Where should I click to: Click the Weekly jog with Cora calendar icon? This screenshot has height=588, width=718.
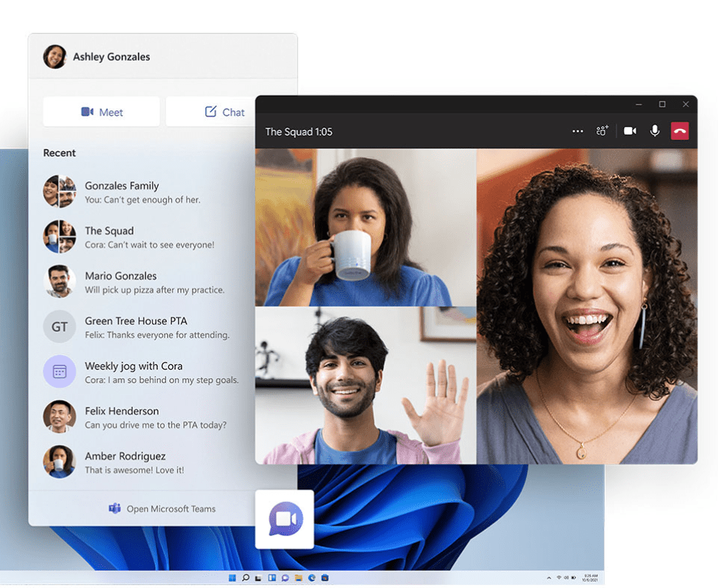click(x=59, y=372)
